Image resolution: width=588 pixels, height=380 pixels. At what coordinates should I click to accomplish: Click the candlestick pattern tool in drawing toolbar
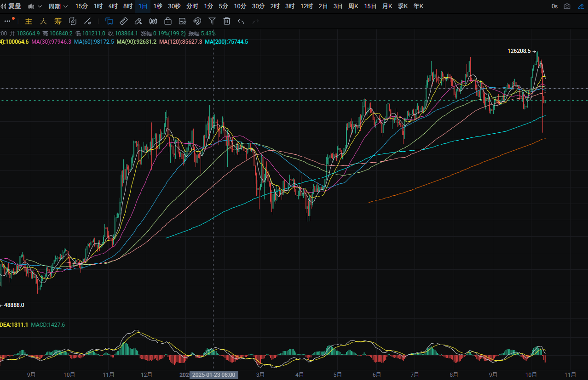pyautogui.click(x=153, y=21)
